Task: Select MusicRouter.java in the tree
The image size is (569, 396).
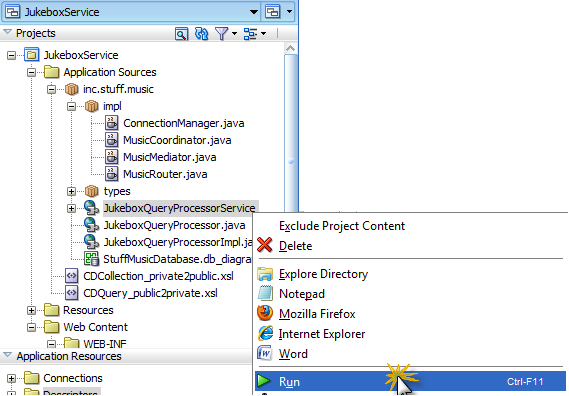Action: coord(165,174)
